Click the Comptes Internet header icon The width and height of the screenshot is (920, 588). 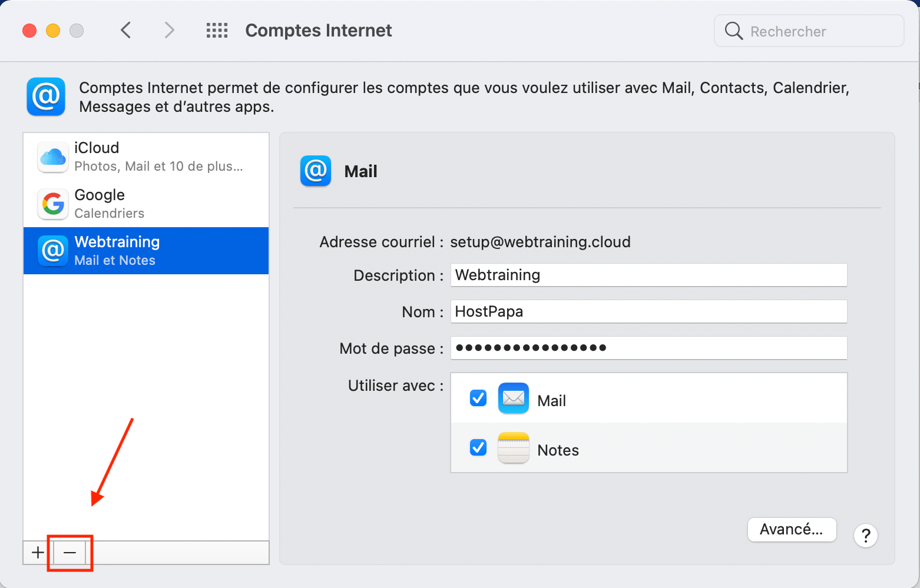point(46,97)
